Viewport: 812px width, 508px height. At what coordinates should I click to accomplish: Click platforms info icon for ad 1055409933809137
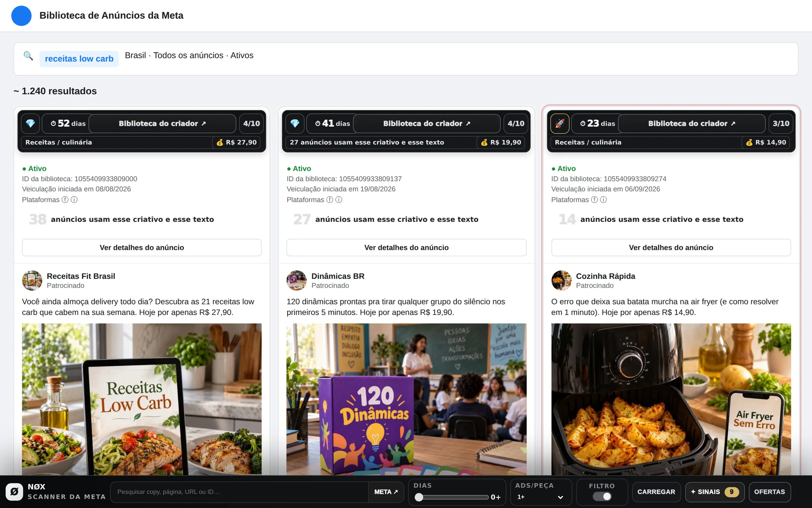[339, 200]
